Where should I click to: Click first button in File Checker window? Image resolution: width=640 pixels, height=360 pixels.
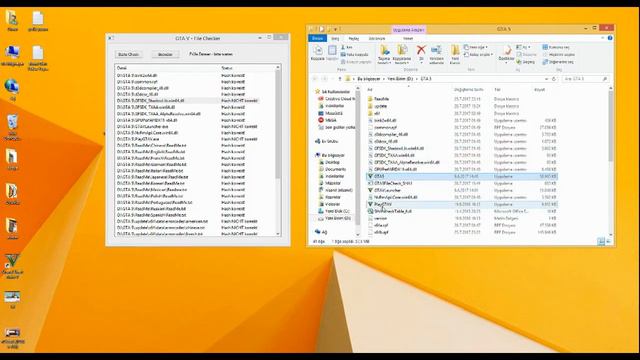click(129, 54)
